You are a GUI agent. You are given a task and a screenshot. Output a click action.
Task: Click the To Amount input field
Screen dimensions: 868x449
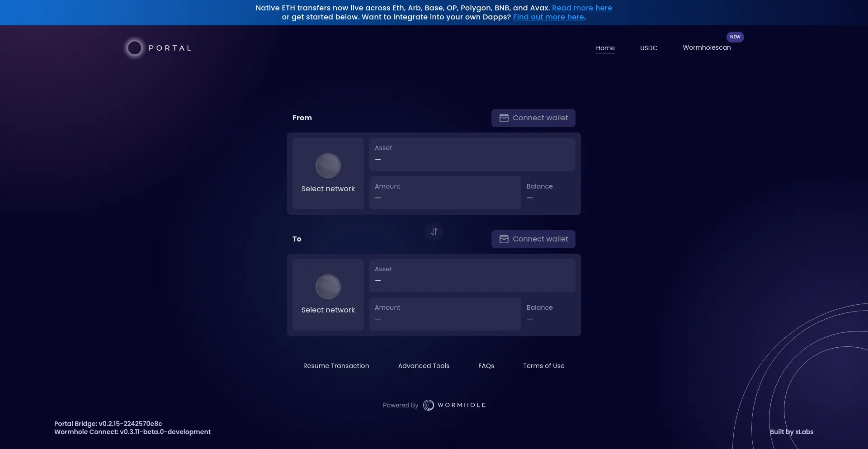click(x=445, y=314)
